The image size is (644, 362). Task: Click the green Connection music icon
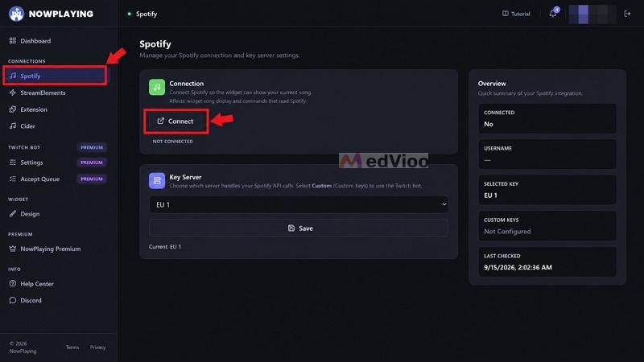click(157, 87)
